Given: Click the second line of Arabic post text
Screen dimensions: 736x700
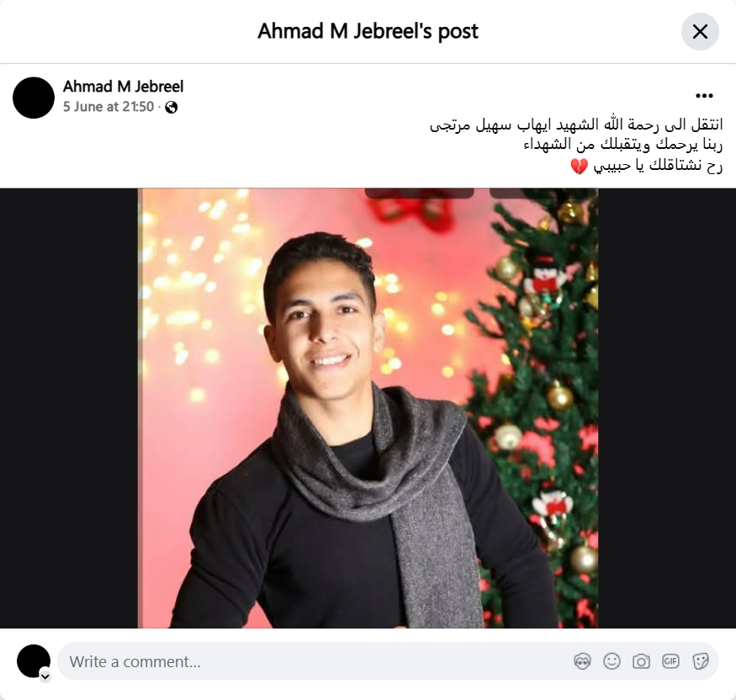Looking at the screenshot, I should click(623, 145).
